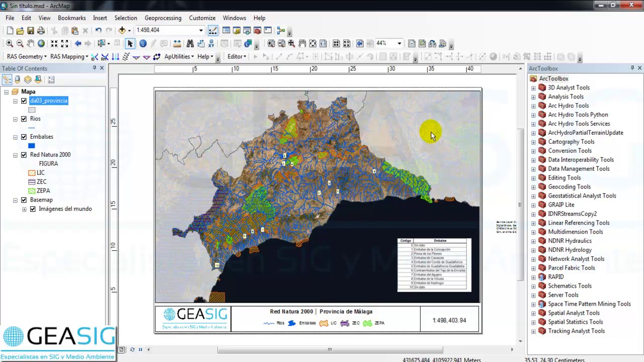Select the Pan hand tool
Image resolution: width=644 pixels, height=362 pixels.
tap(31, 44)
